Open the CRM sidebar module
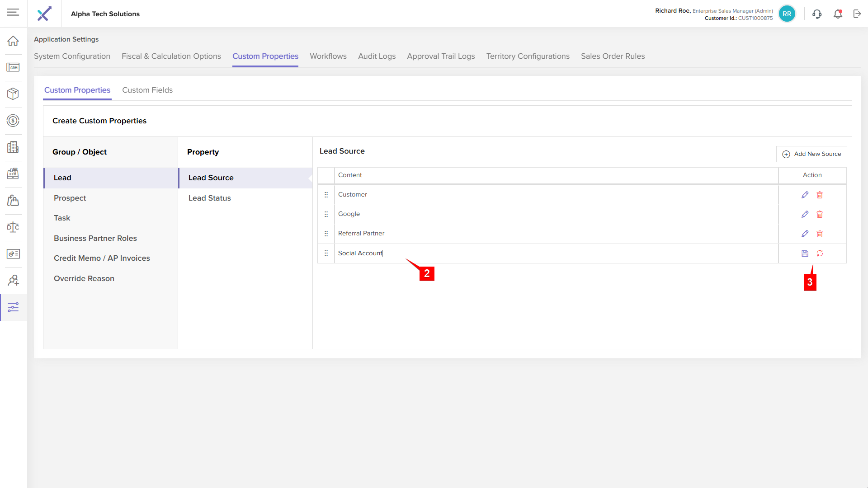The height and width of the screenshot is (488, 868). [13, 67]
